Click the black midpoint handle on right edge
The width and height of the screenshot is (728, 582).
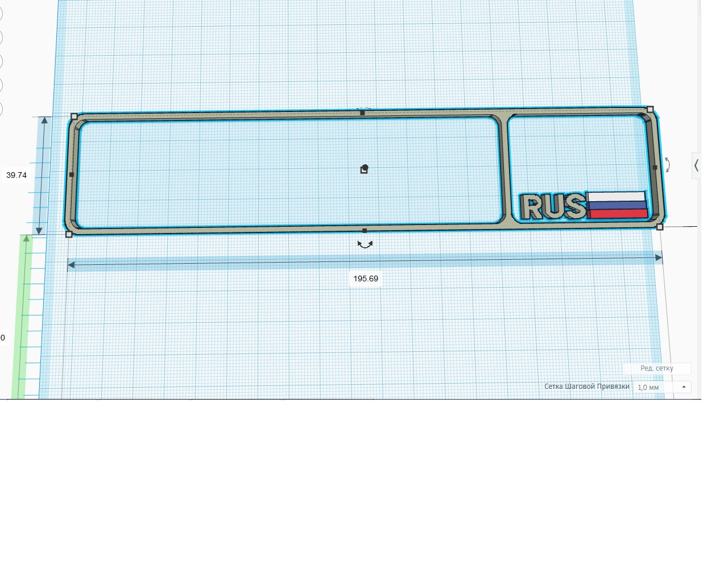pos(655,168)
